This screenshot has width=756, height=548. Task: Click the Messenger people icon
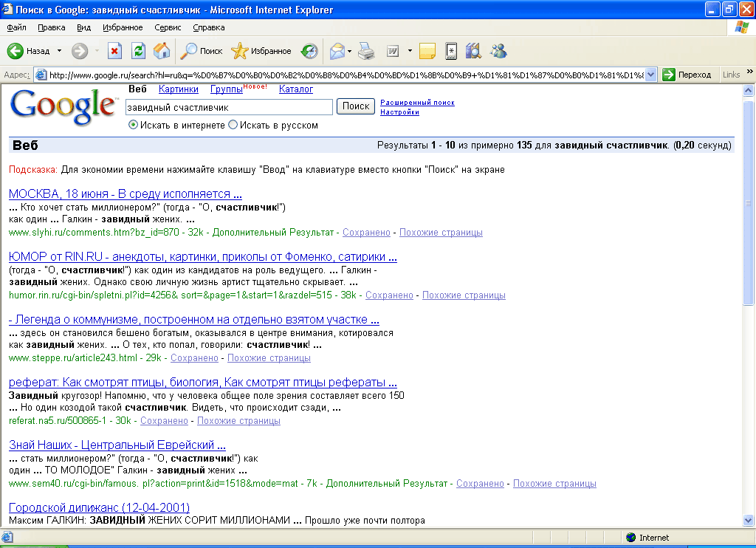pos(498,51)
